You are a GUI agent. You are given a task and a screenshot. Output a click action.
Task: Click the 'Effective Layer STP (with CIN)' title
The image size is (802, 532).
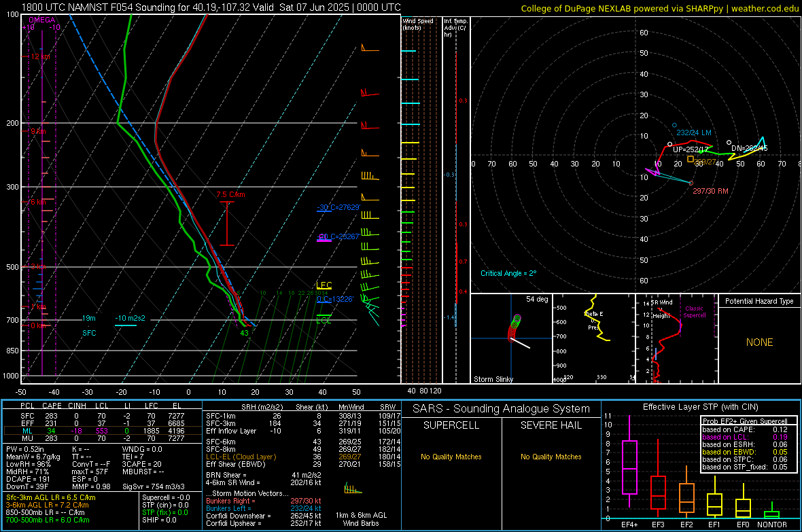[700, 407]
